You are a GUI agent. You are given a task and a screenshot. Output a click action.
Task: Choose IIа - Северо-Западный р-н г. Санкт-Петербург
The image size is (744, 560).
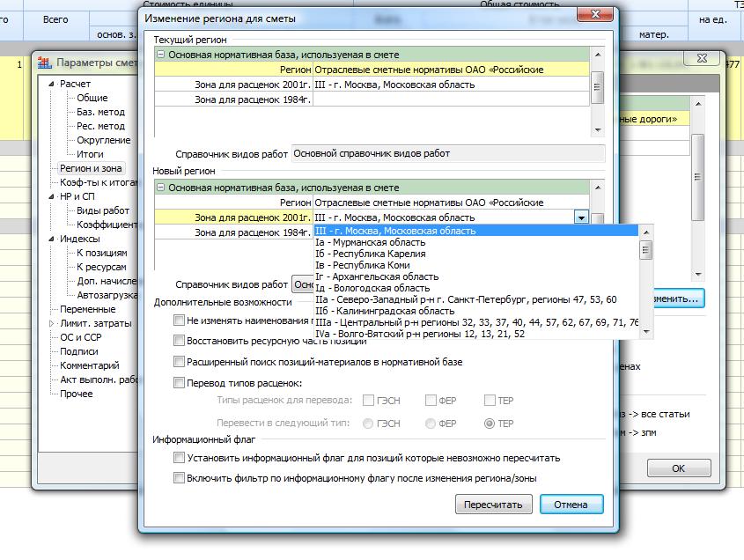(476, 299)
